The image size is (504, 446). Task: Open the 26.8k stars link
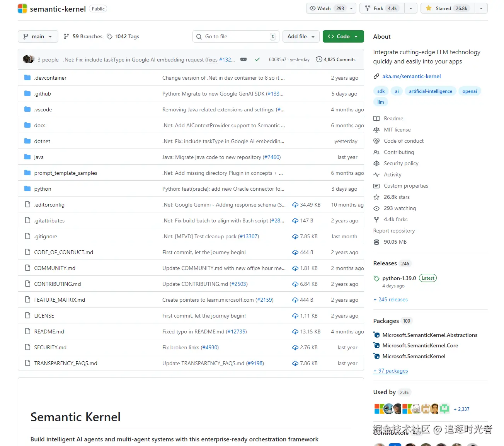coord(397,197)
